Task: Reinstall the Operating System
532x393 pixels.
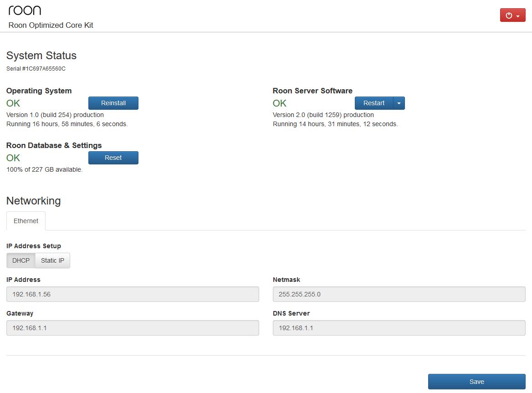Action: pyautogui.click(x=113, y=103)
